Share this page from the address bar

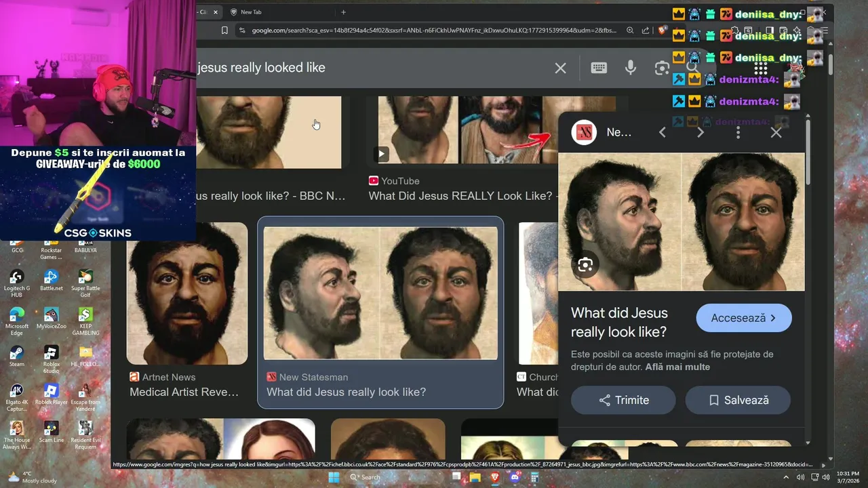click(646, 30)
